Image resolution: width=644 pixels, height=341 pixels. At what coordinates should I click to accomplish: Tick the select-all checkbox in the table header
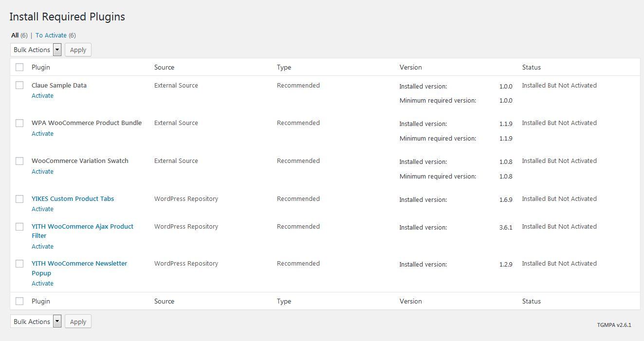pos(19,67)
